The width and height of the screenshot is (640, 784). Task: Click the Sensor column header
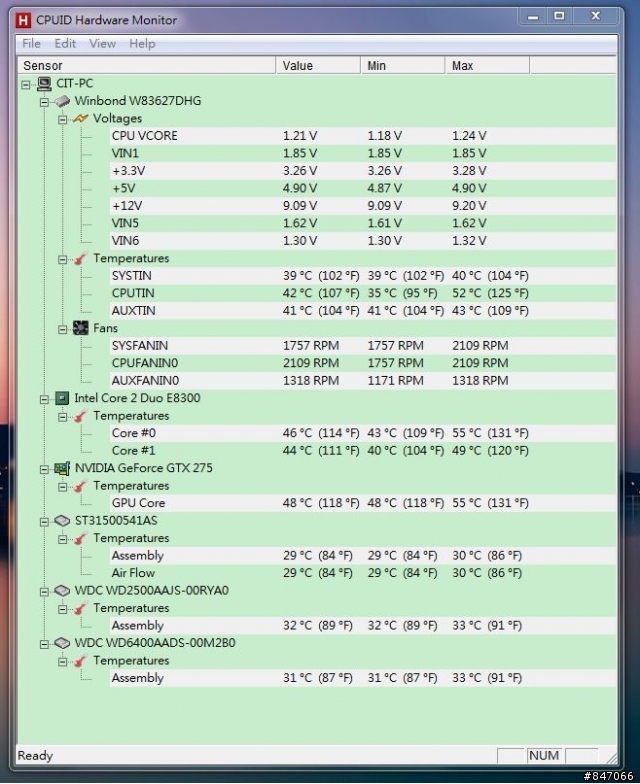coord(146,66)
